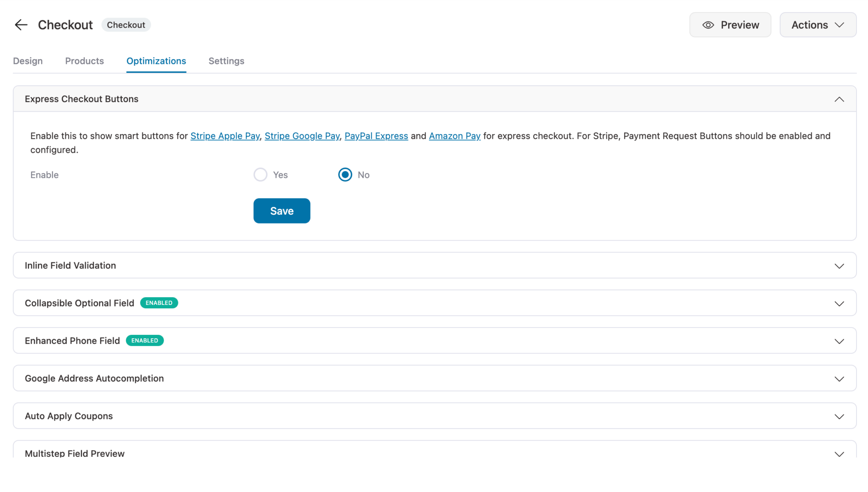Open the Stripe Apple Pay link
The image size is (868, 492).
point(225,136)
